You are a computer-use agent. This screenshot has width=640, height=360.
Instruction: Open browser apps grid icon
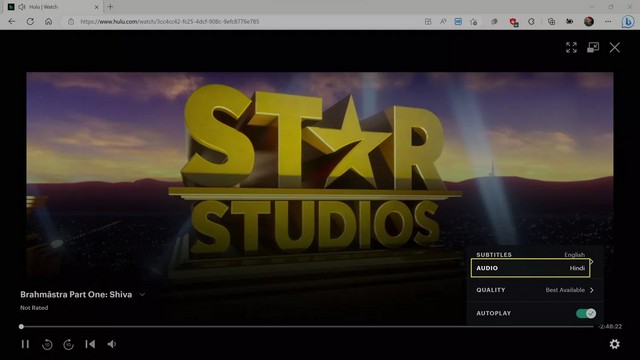coord(428,21)
